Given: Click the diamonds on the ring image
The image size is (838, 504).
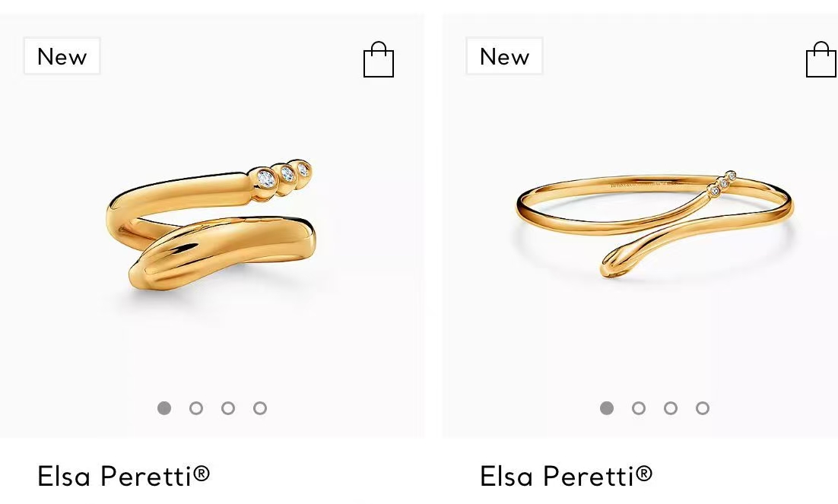Looking at the screenshot, I should tap(284, 175).
